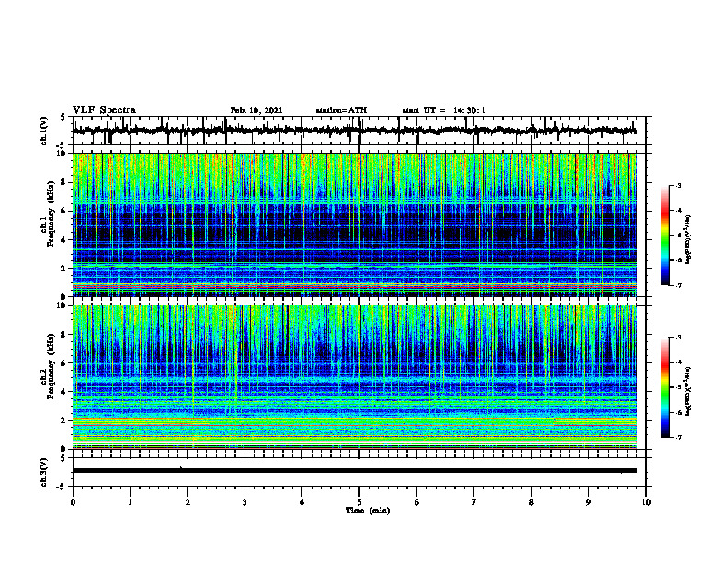Click the ch.1 "Frequency (kHz)" axis label
The width and height of the screenshot is (728, 563).
[x=51, y=214]
